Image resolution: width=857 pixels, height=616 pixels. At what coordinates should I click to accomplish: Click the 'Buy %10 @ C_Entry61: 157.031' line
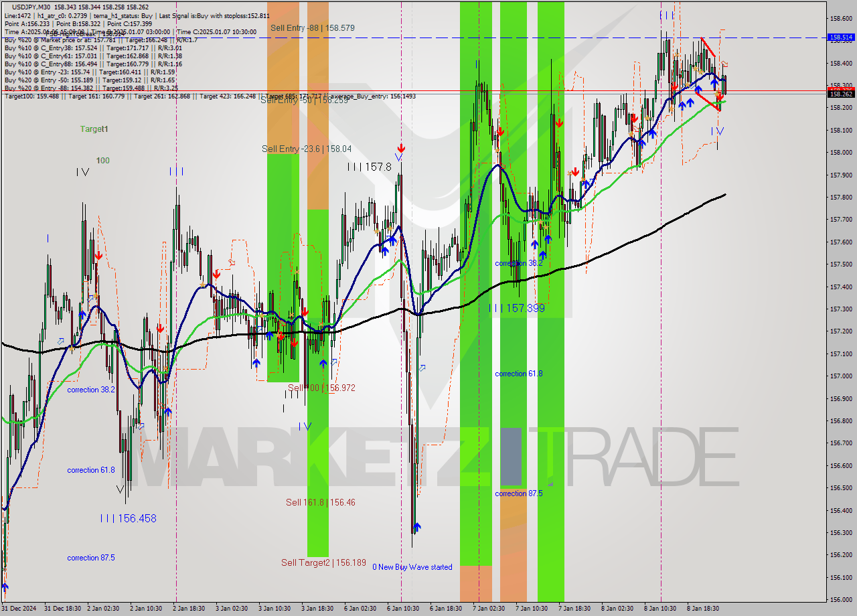click(93, 56)
